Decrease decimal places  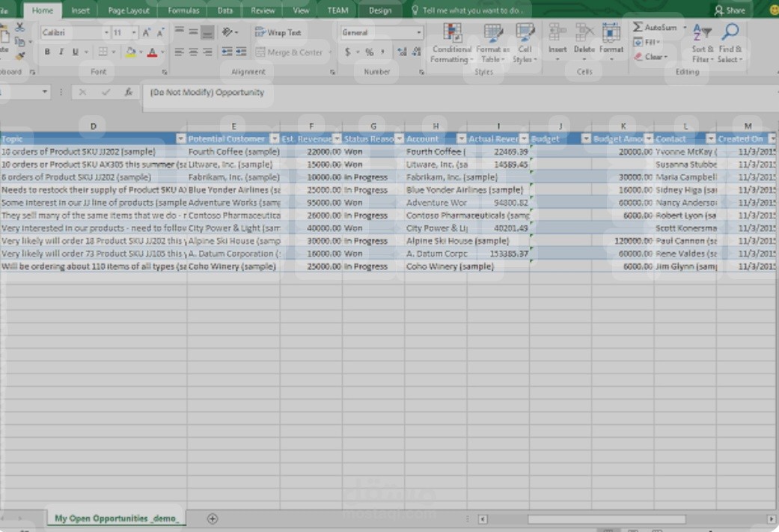[x=416, y=52]
